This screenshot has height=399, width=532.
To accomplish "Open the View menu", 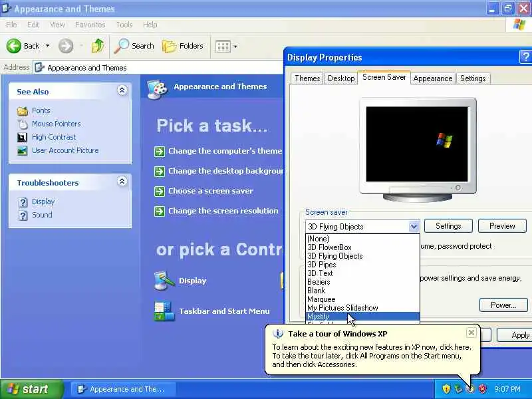I will tap(57, 25).
